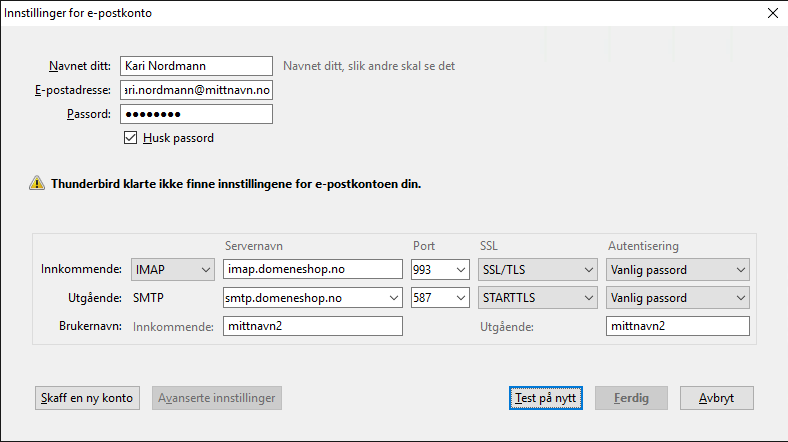Click the Husk passord label text
Viewport: 788px width, 442px height.
click(x=178, y=138)
